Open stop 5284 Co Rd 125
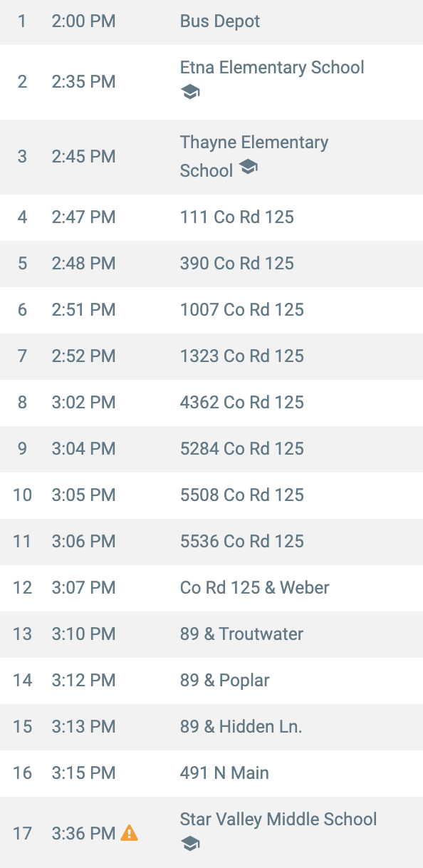 click(x=211, y=449)
